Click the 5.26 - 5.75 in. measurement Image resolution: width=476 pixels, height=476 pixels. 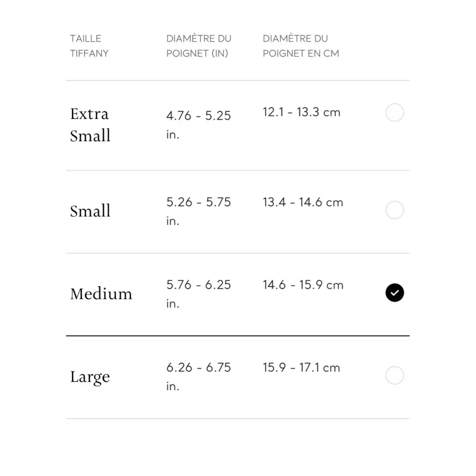click(x=198, y=211)
